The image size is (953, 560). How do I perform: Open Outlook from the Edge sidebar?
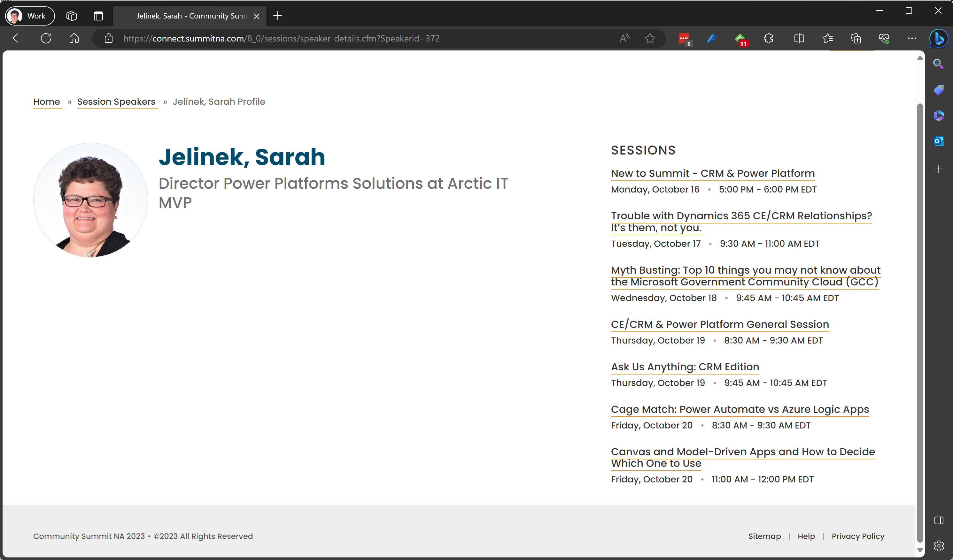[939, 141]
